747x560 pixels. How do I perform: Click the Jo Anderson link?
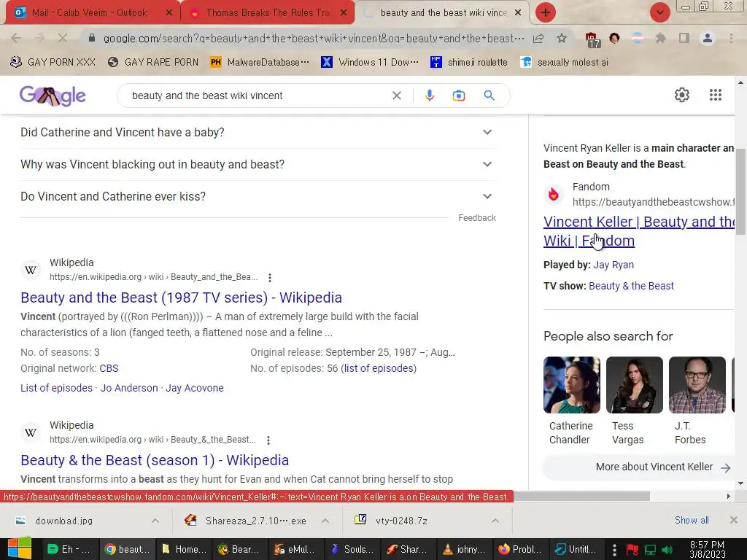(128, 388)
